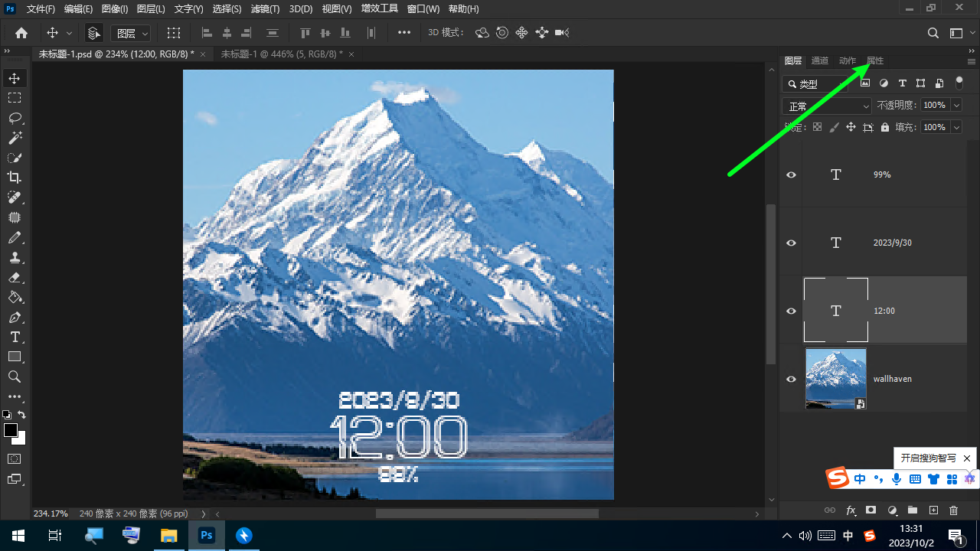Hide the wallhaven layer
Image resolution: width=980 pixels, height=551 pixels.
coord(791,379)
